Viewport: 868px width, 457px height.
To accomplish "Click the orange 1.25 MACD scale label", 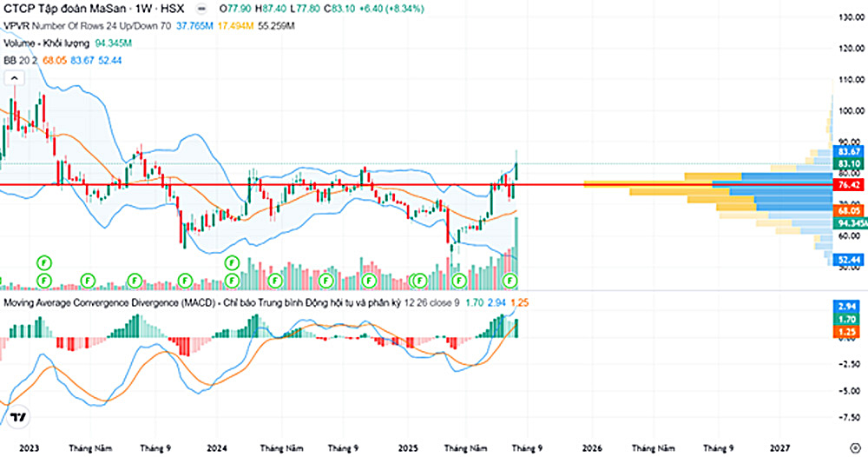I will (847, 332).
